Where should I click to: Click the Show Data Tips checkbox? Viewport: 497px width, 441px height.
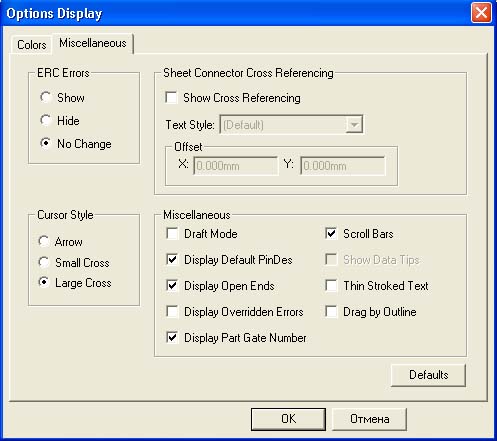331,259
